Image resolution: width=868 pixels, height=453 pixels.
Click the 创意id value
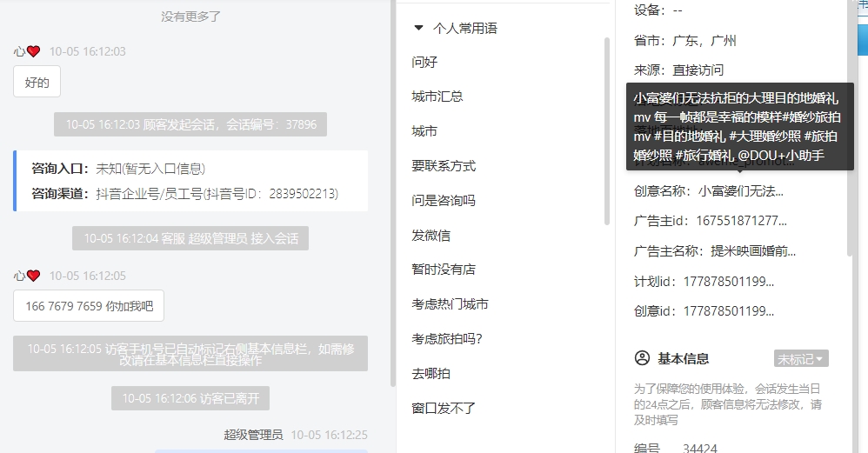pos(729,311)
